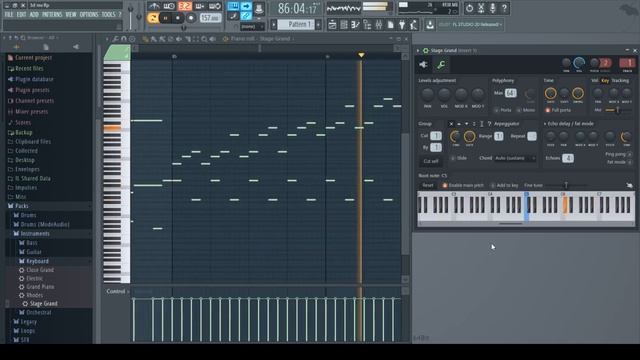Expand the Echo delay / fat mode arrow
Screen dimensions: 640x360
tap(545, 124)
